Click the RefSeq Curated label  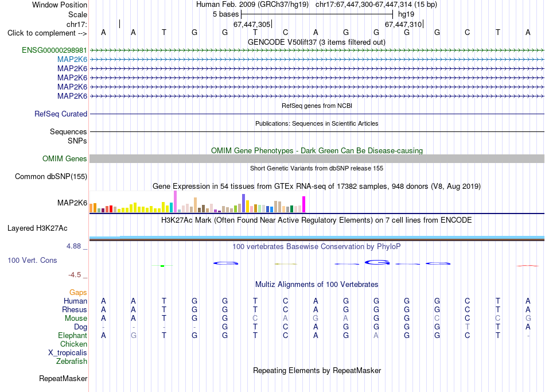(x=61, y=114)
